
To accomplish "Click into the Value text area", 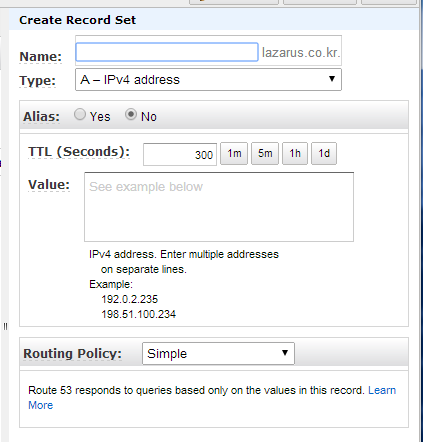I will (219, 207).
